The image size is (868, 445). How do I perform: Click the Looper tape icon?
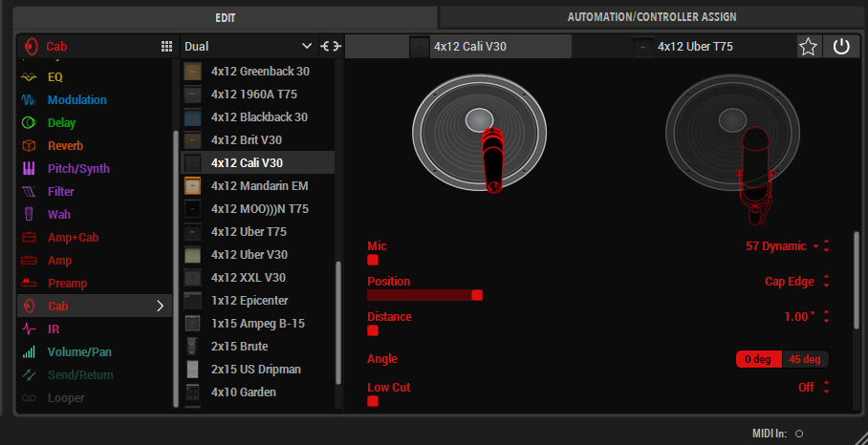tap(29, 398)
